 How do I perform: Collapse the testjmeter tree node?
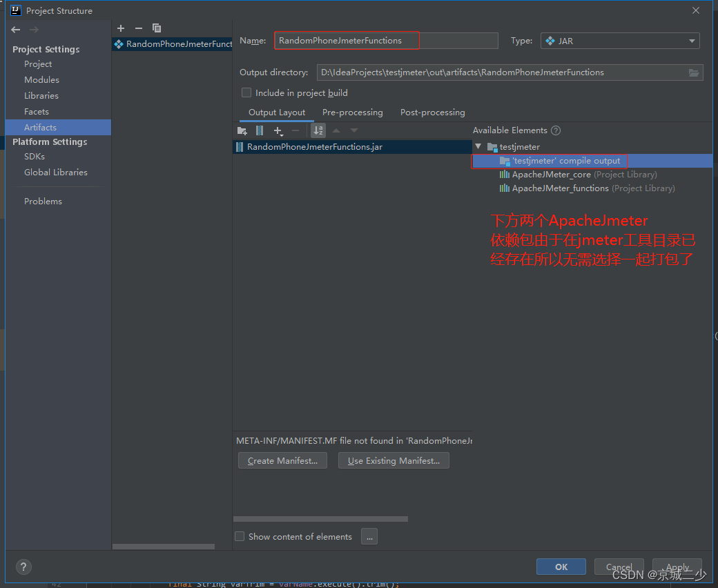pos(478,146)
